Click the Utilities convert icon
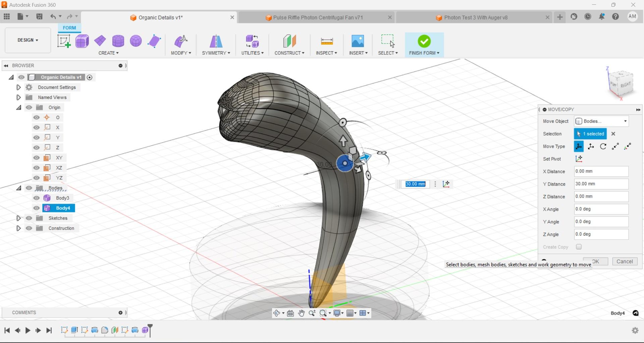 [x=252, y=41]
